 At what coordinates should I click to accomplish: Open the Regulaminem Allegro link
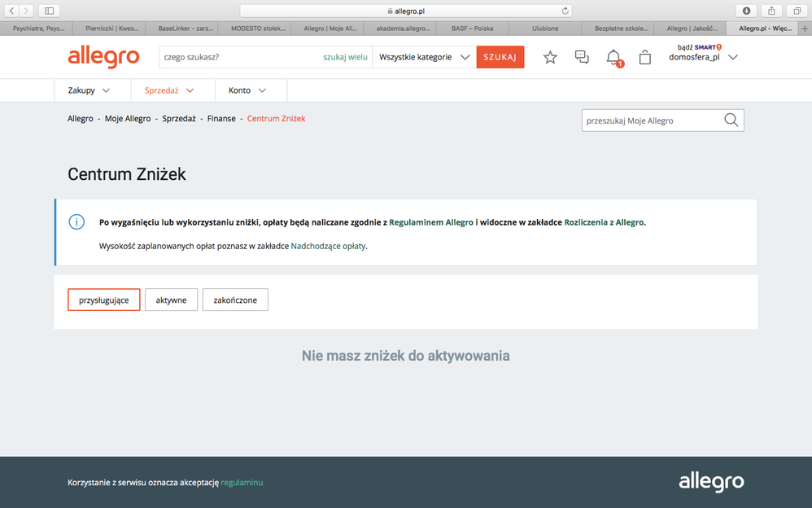[431, 222]
